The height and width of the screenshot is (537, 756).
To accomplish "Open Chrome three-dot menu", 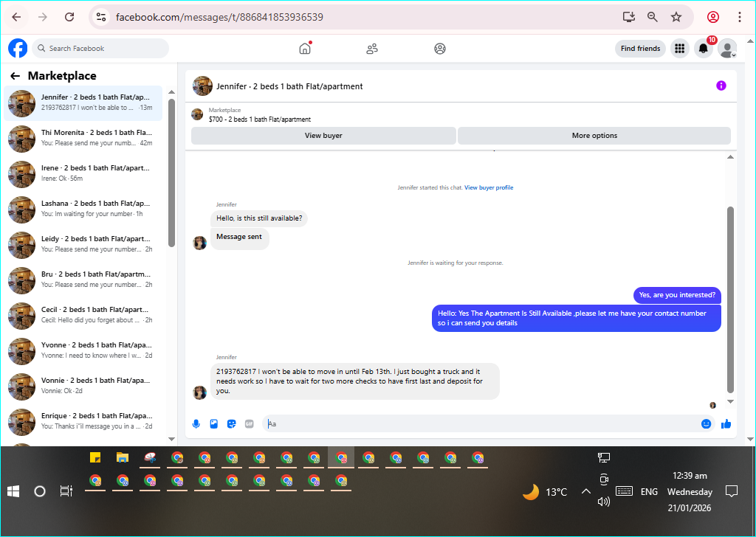I will click(740, 17).
